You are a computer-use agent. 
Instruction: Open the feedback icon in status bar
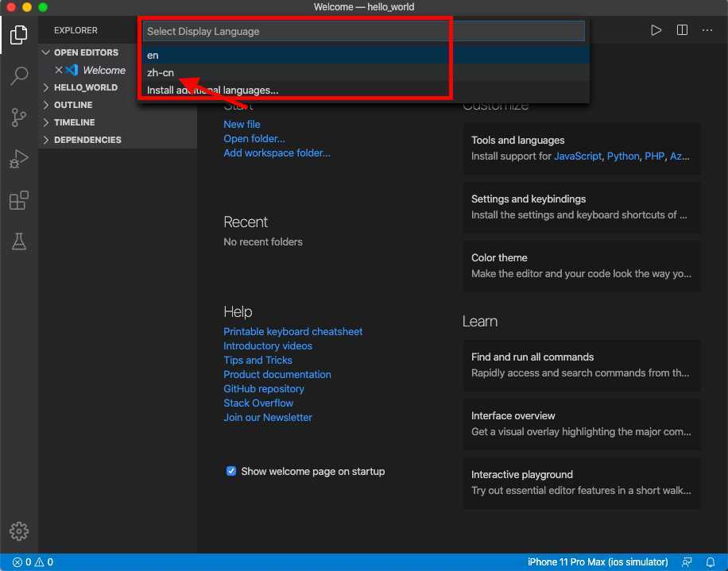tap(687, 562)
